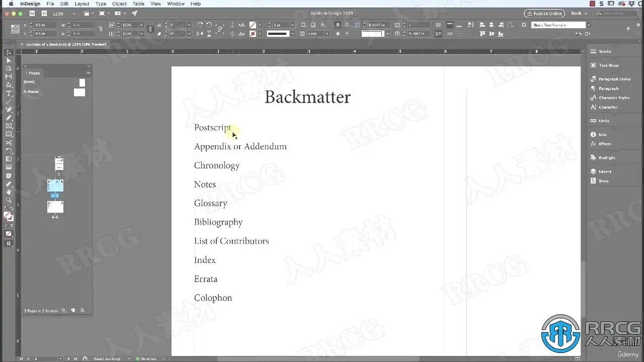Open the Effects panel
644x362 pixels.
605,144
